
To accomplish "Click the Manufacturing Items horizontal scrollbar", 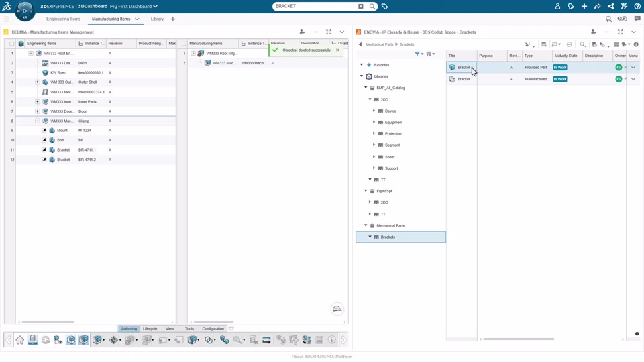I will pos(213,322).
